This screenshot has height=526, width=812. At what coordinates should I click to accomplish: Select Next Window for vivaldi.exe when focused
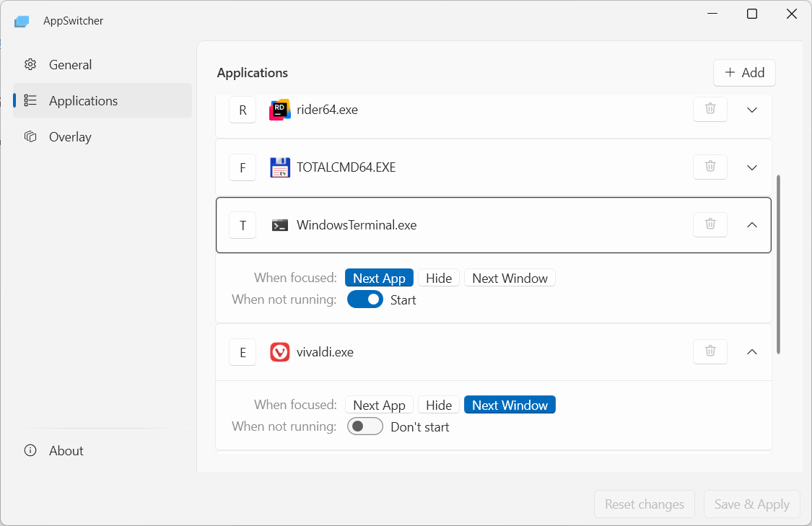(510, 404)
